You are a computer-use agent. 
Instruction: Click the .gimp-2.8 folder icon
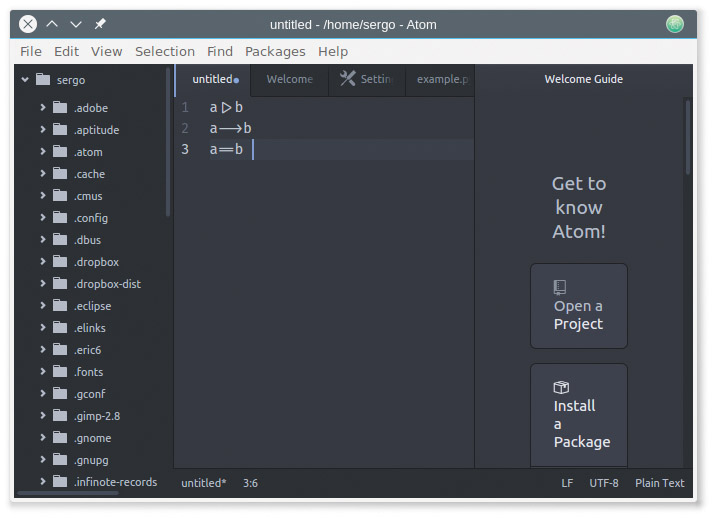tap(60, 415)
